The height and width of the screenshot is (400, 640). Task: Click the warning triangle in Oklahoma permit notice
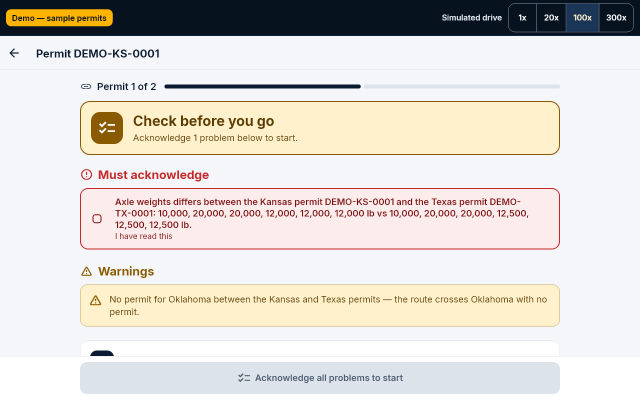click(96, 300)
